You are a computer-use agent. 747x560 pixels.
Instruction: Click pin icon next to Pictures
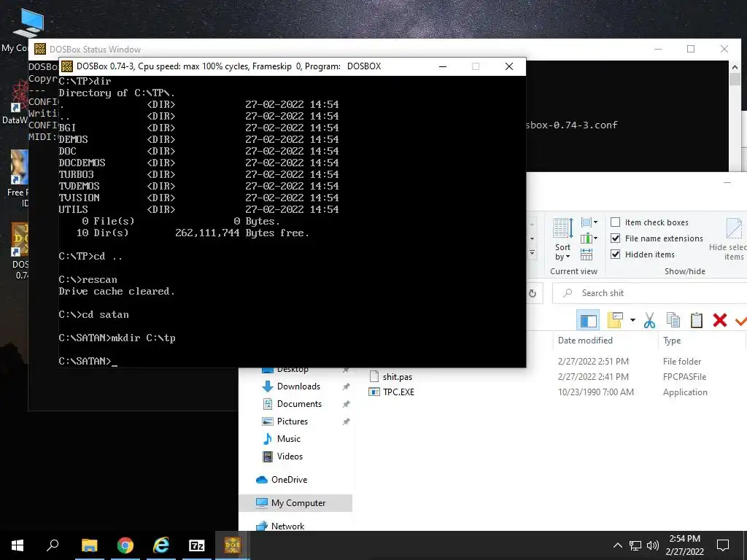coord(347,421)
